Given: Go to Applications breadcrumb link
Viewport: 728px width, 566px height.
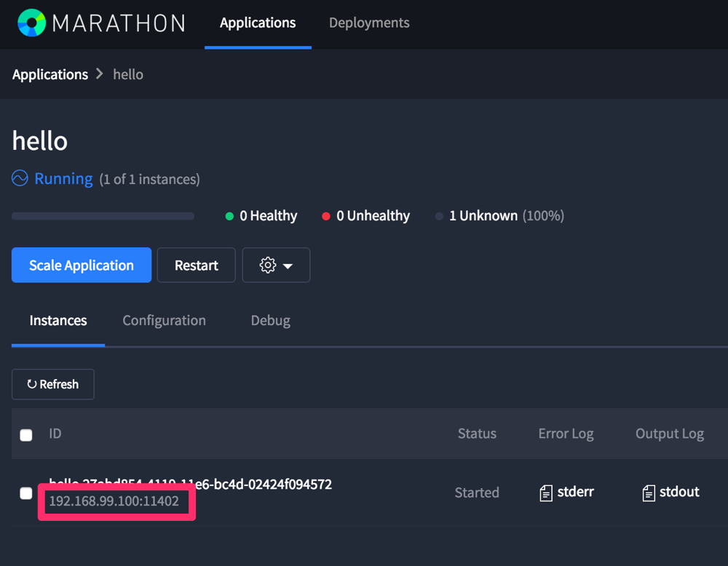Looking at the screenshot, I should pos(50,75).
